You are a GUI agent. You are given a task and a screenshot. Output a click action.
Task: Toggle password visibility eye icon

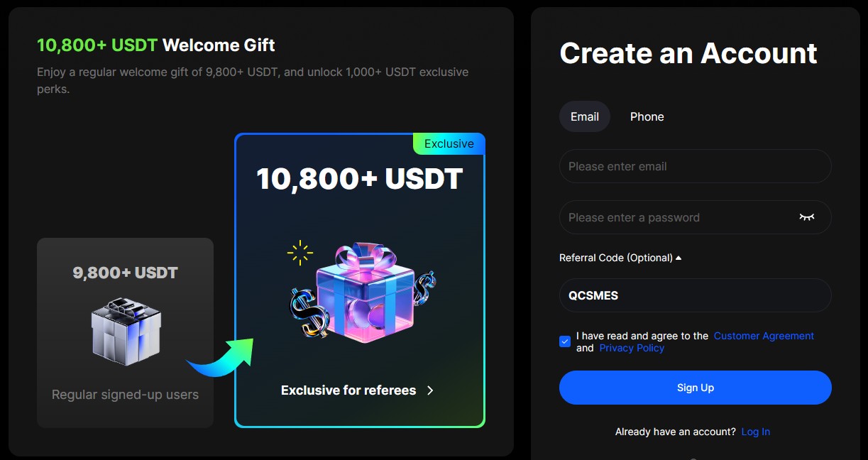tap(806, 217)
